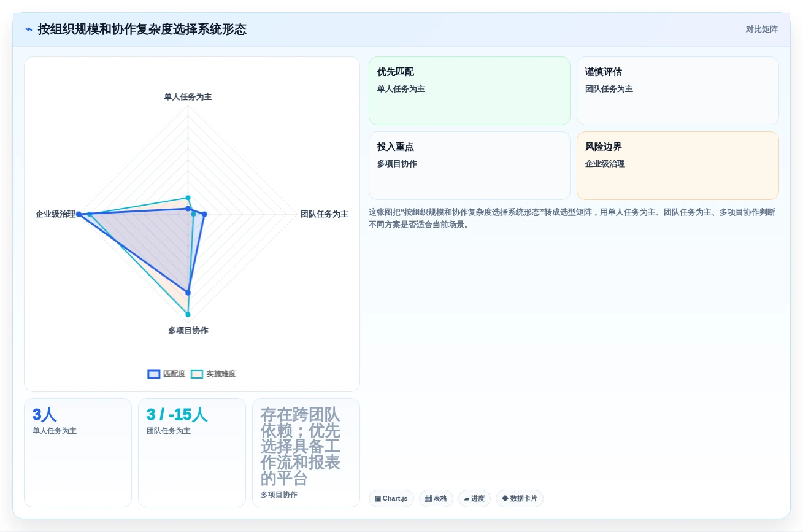
Task: Click the diamond icon in 数据卡片 tag
Action: click(x=505, y=498)
